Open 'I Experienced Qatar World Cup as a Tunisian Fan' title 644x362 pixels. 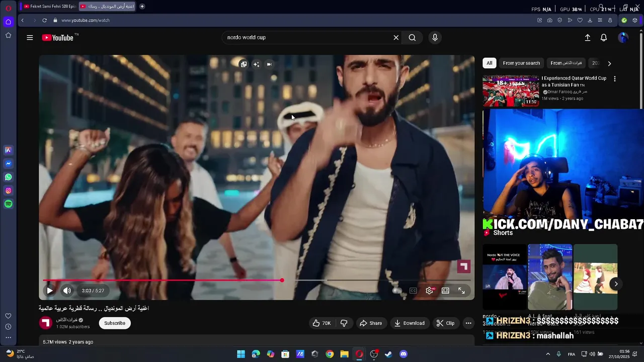574,81
